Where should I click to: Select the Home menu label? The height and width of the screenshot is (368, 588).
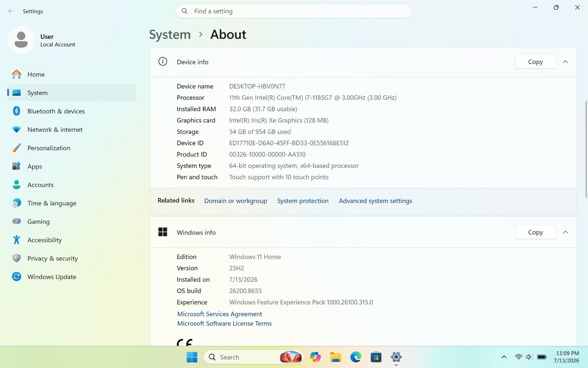[x=36, y=74]
